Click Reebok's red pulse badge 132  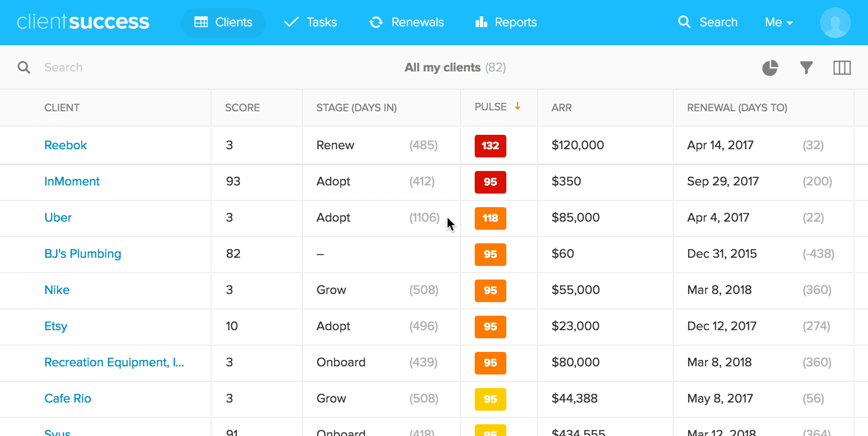pos(491,146)
